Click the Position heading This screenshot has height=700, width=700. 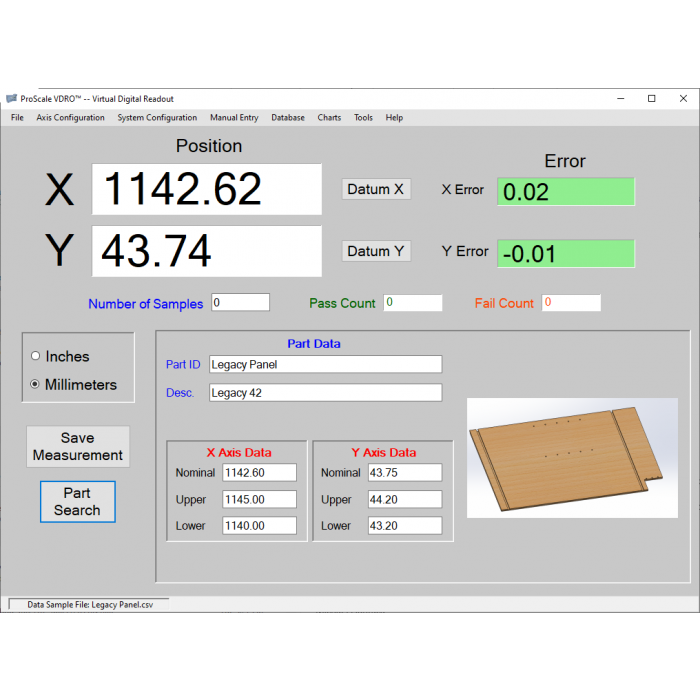pos(209,146)
